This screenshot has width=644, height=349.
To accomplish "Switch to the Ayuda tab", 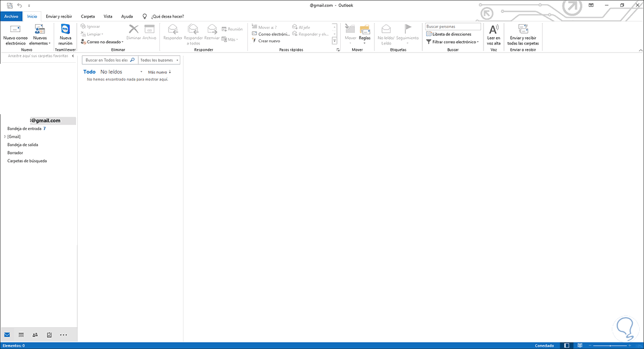I will 127,17.
